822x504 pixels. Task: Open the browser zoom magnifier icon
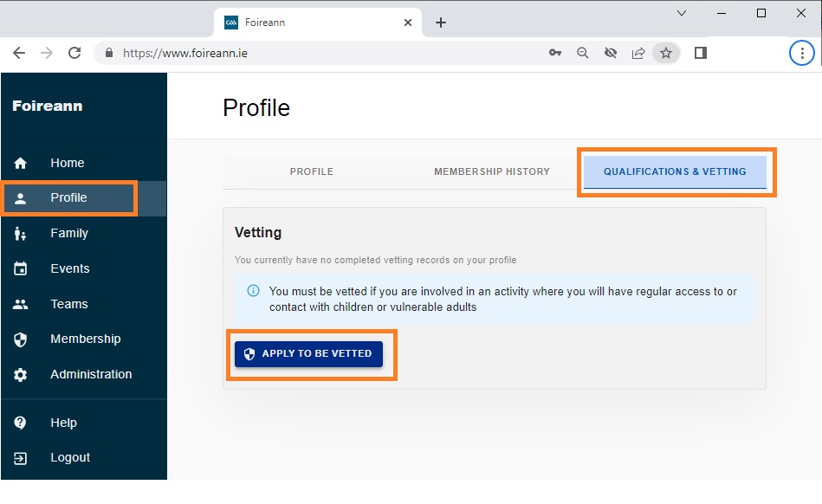coord(582,53)
